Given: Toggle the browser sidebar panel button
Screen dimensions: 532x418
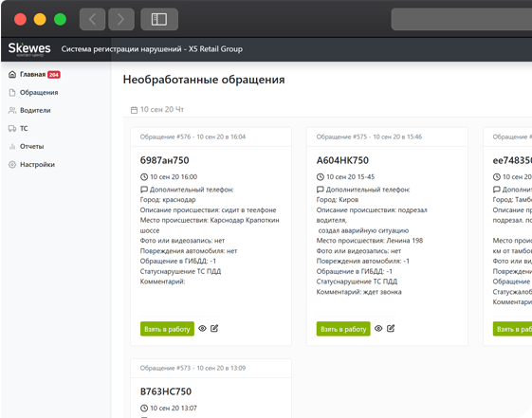Looking at the screenshot, I should (x=159, y=19).
